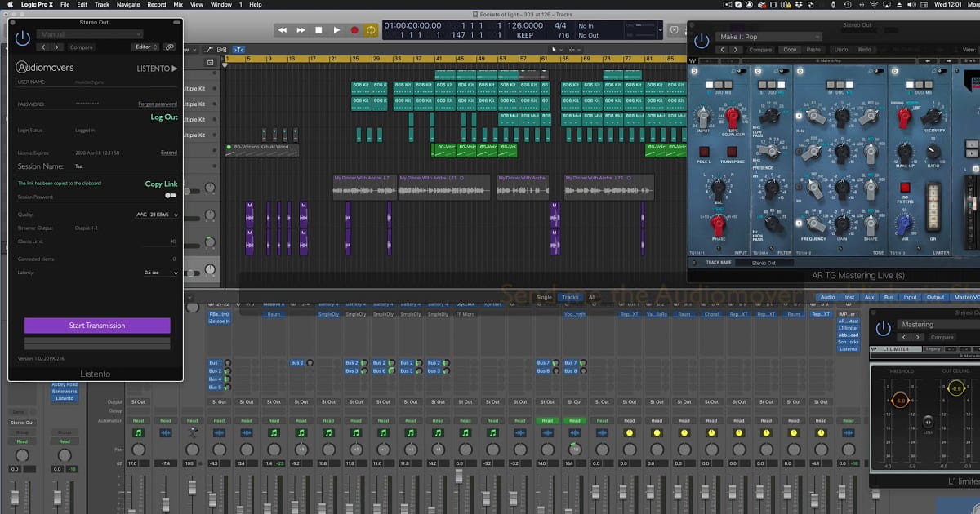The width and height of the screenshot is (980, 514).
Task: Open the Latency 0.5 sec dropdown
Action: pyautogui.click(x=160, y=273)
